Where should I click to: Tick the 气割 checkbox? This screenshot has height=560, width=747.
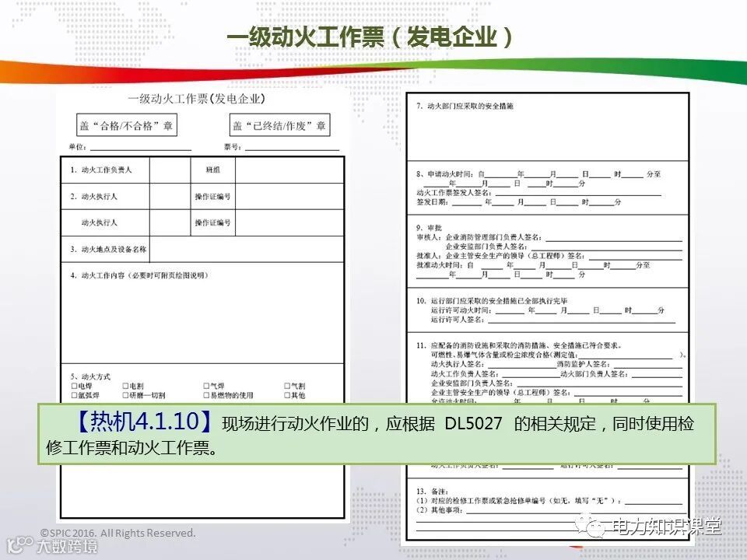tap(287, 387)
